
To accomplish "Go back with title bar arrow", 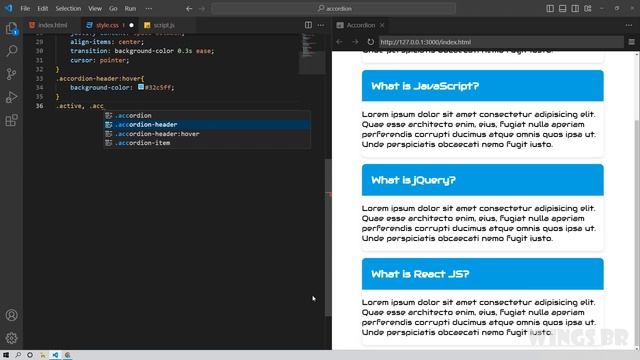I will point(189,9).
